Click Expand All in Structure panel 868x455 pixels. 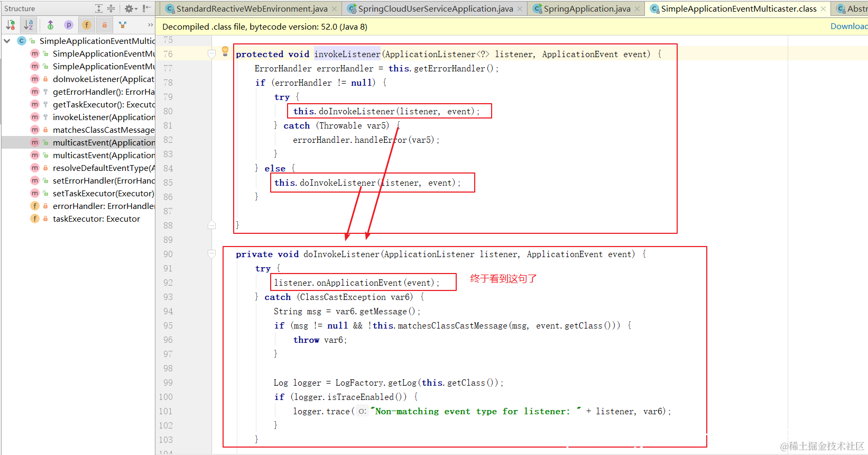(x=99, y=8)
